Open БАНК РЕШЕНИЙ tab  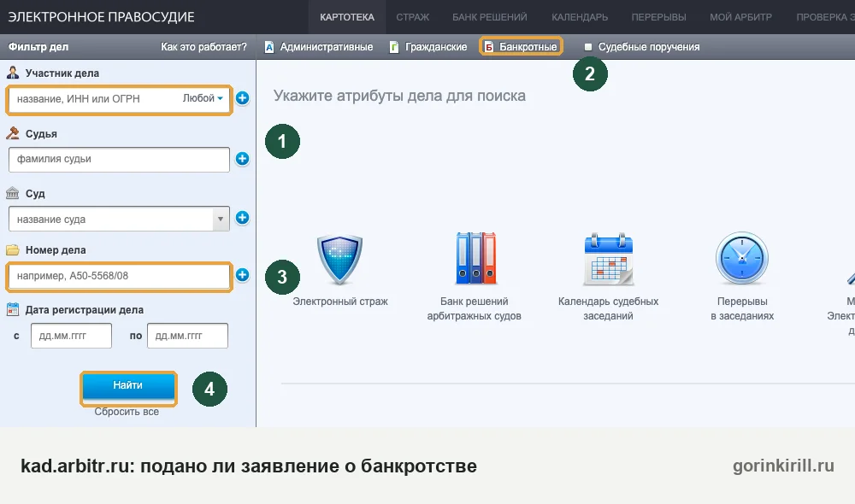point(490,17)
